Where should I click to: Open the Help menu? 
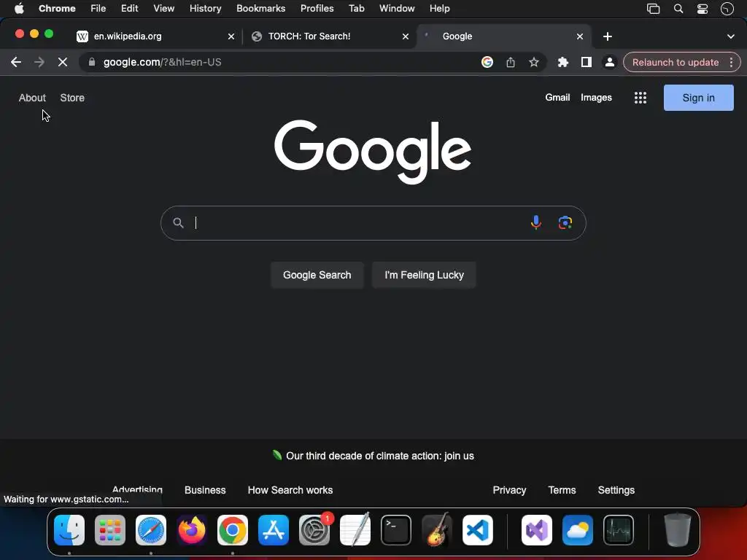click(439, 9)
